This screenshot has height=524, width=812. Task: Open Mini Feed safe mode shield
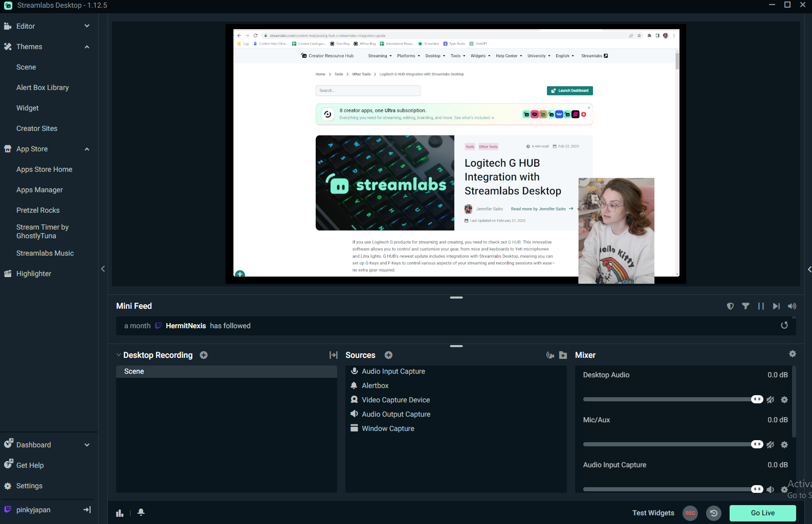730,306
